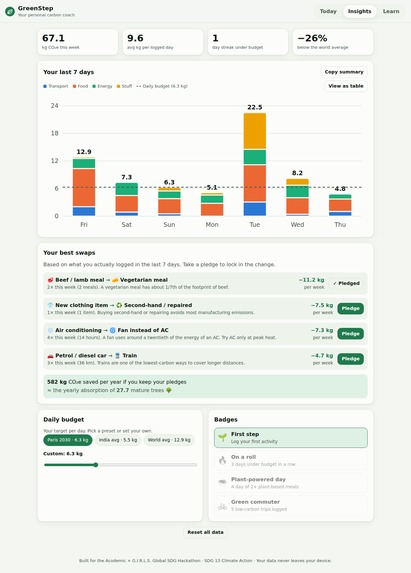
Task: Open the Learn tab
Action: pos(391,11)
